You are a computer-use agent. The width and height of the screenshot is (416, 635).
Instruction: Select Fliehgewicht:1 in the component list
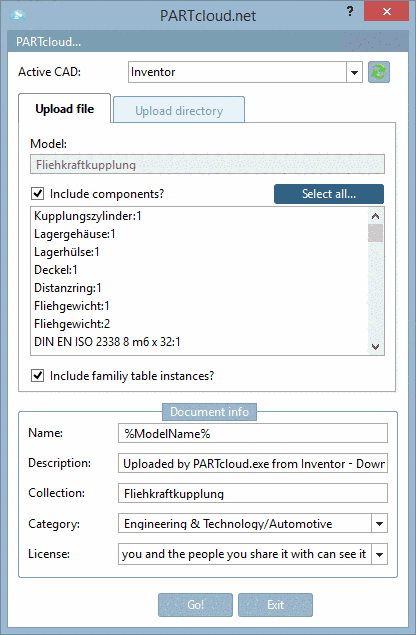coord(72,306)
